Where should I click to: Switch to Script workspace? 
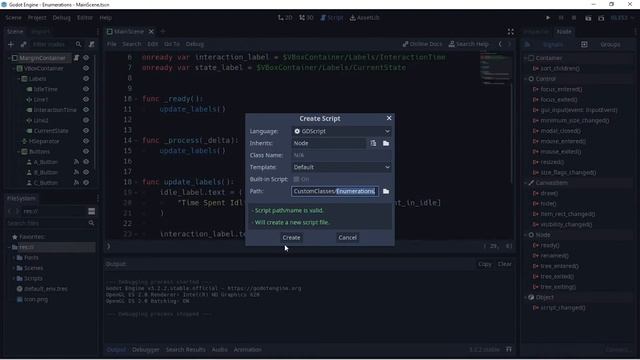click(x=332, y=18)
